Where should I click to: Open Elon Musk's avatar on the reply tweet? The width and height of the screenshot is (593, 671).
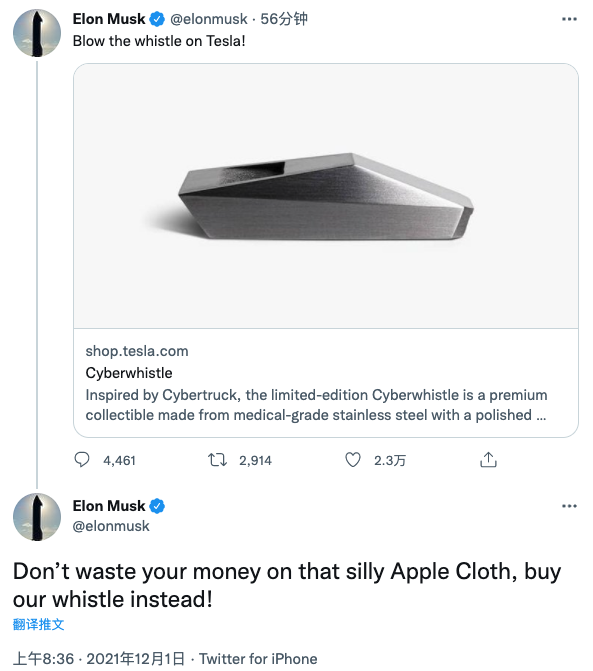tap(37, 517)
